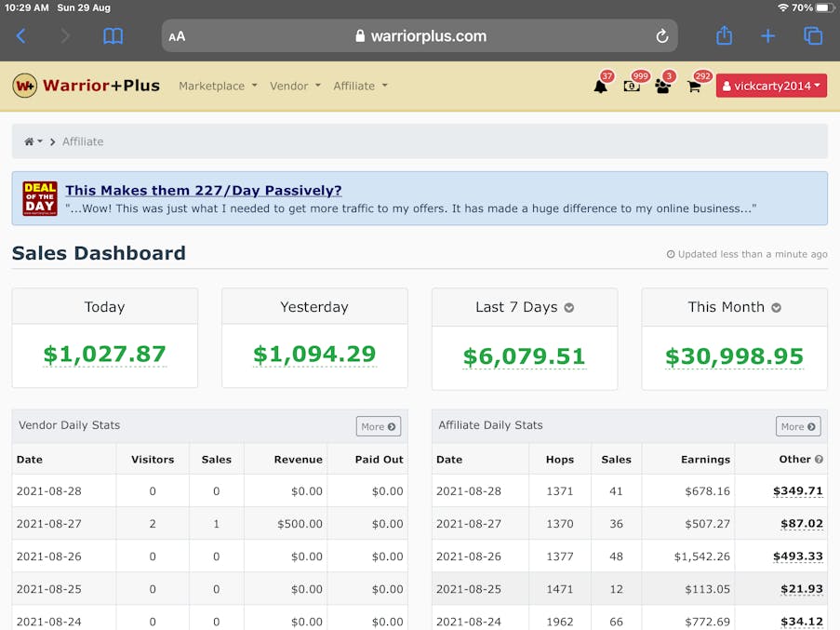This screenshot has width=840, height=630.
Task: Click the $87.02 Other amount
Action: [x=802, y=523]
